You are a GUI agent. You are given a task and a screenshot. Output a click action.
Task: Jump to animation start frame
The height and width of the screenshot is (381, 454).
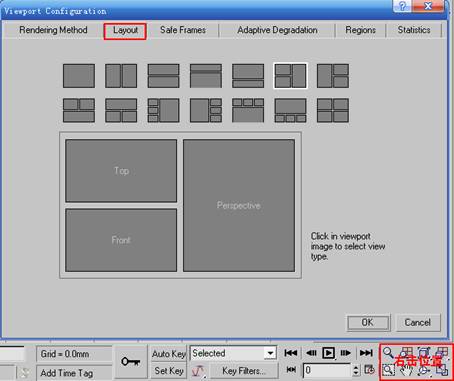click(x=291, y=353)
